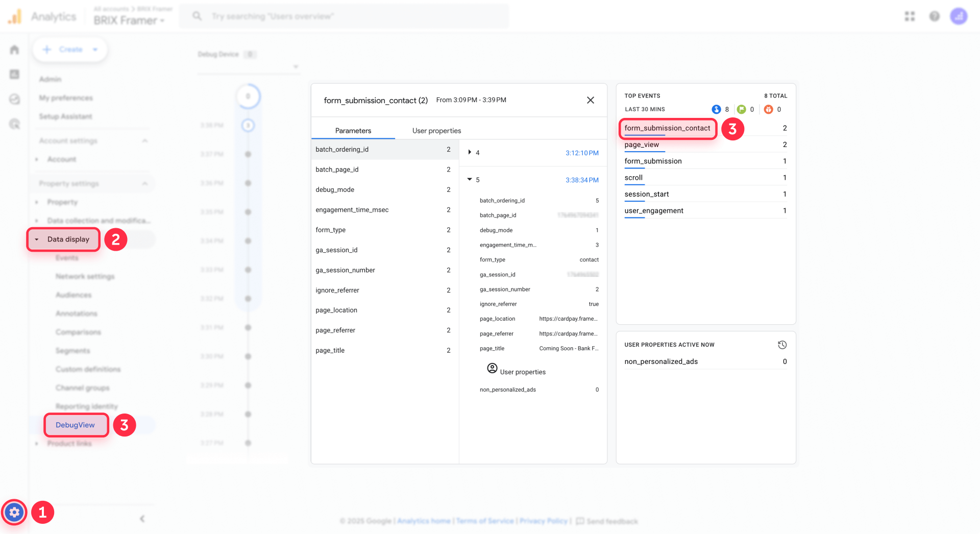Collapse the Account settings section
This screenshot has height=534, width=980.
[x=145, y=140]
